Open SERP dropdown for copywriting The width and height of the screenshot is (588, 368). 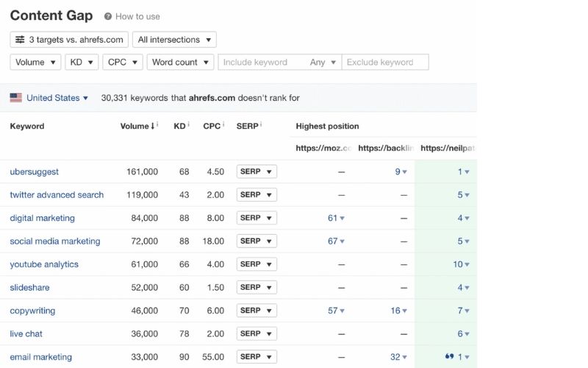pyautogui.click(x=257, y=311)
